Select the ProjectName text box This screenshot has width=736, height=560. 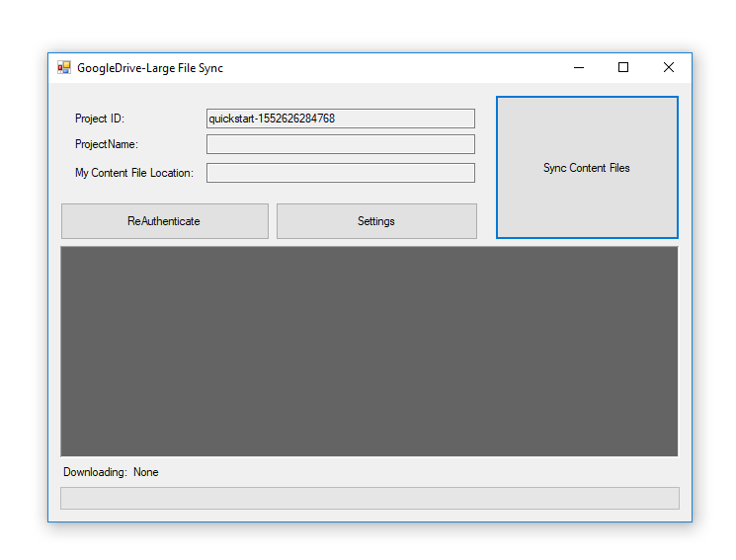pyautogui.click(x=341, y=144)
